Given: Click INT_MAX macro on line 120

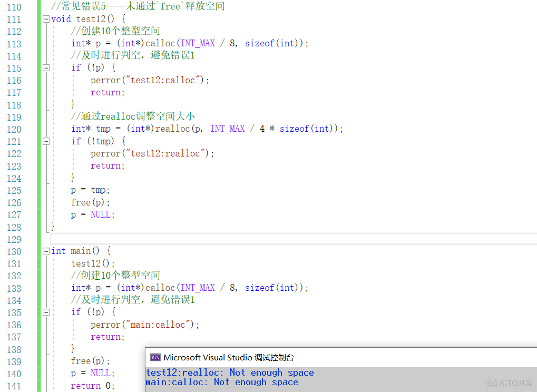Looking at the screenshot, I should click(228, 129).
